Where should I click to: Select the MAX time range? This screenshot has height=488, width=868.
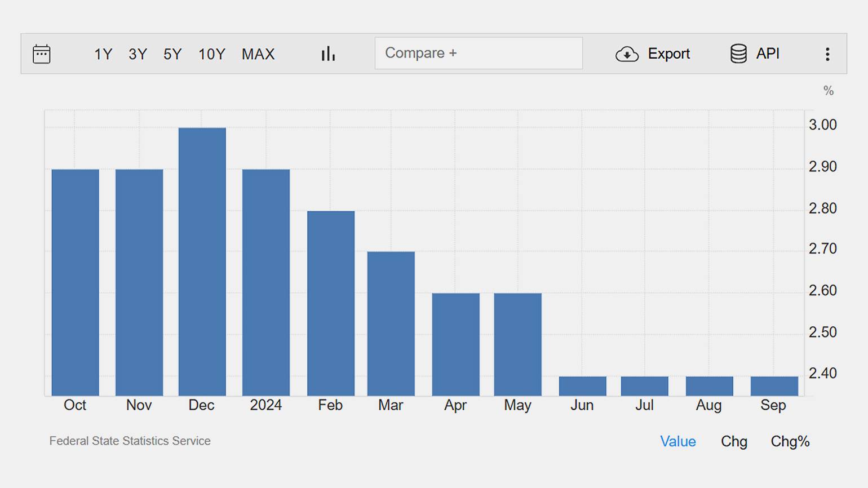(x=258, y=54)
